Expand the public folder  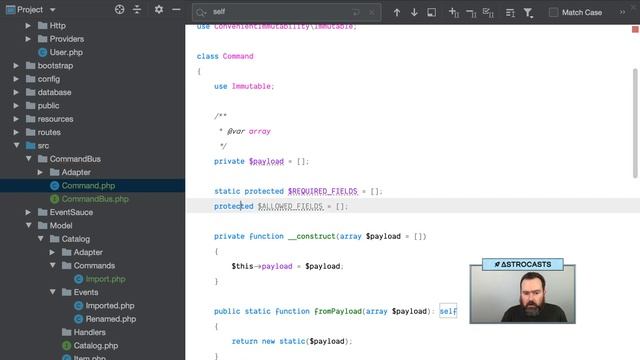[x=16, y=106]
